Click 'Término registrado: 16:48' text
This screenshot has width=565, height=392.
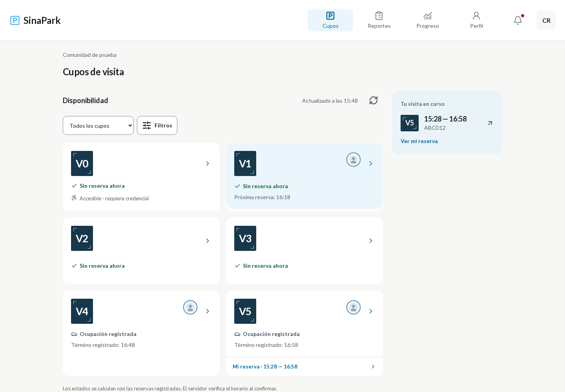coord(103,345)
